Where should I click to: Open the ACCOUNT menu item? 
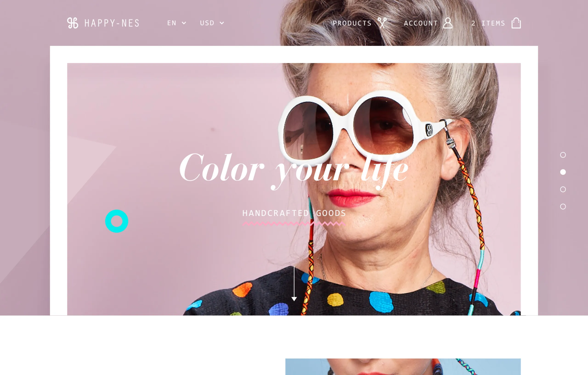[x=421, y=23]
